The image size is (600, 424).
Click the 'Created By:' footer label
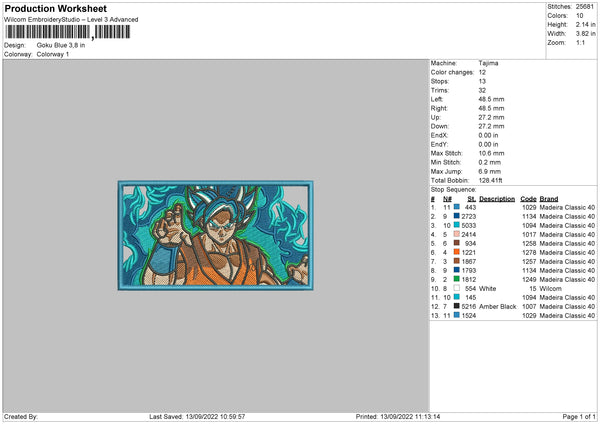21,417
